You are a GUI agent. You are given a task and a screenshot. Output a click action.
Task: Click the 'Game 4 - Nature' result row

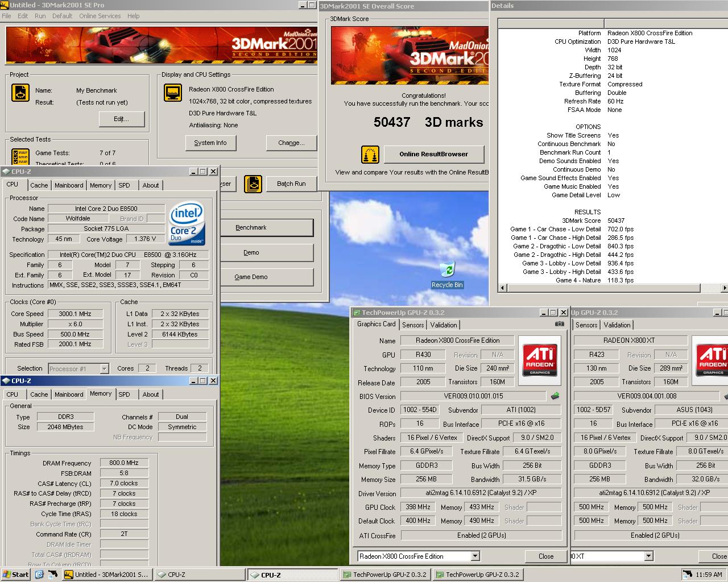coord(594,280)
